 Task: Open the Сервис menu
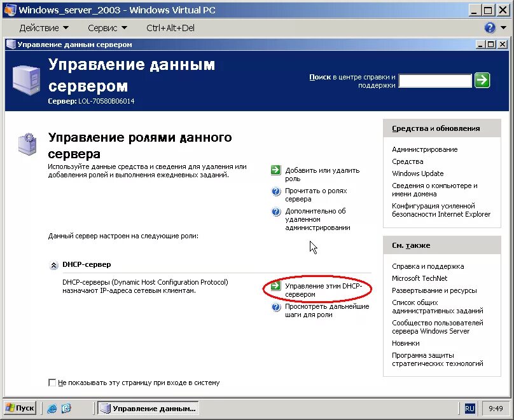108,28
